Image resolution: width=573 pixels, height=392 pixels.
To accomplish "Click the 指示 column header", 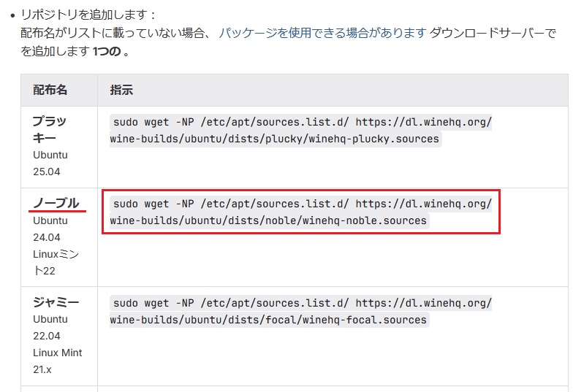I will 121,90.
